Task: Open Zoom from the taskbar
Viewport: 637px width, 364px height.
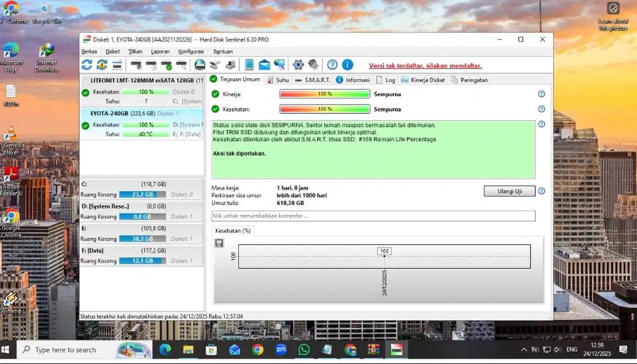Action: click(281, 349)
